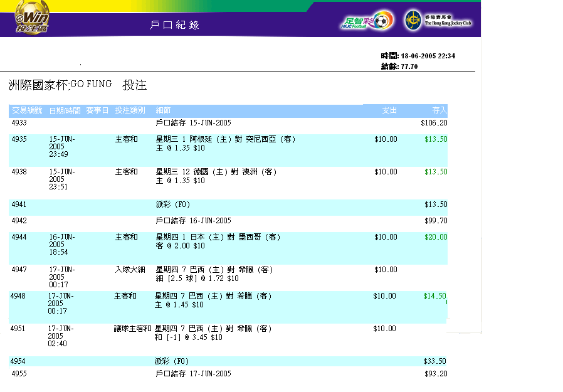563x392 pixels.
Task: Click the Hong Kong Jockey Club emblem
Action: coord(413,20)
